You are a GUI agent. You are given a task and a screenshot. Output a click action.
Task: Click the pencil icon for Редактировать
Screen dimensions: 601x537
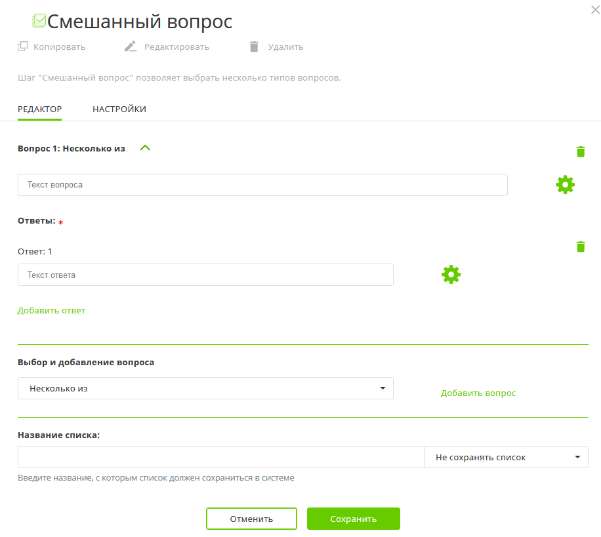[130, 46]
